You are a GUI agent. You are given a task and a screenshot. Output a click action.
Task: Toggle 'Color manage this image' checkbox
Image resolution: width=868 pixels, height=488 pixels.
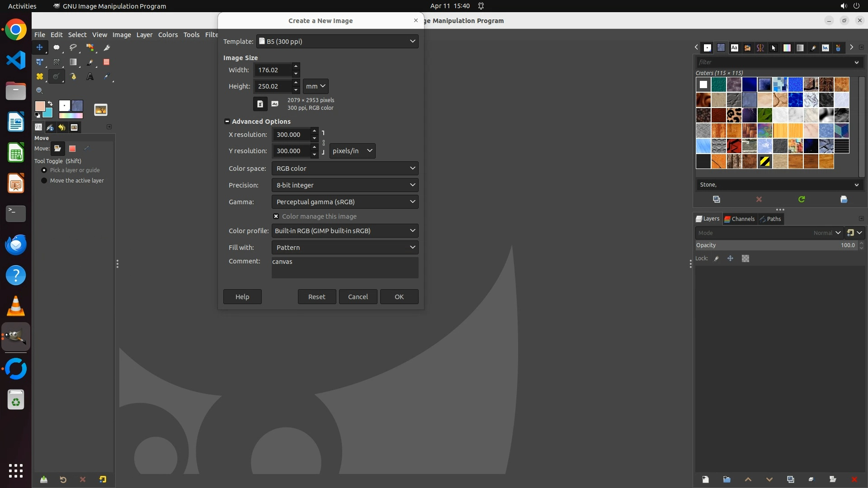pyautogui.click(x=276, y=216)
